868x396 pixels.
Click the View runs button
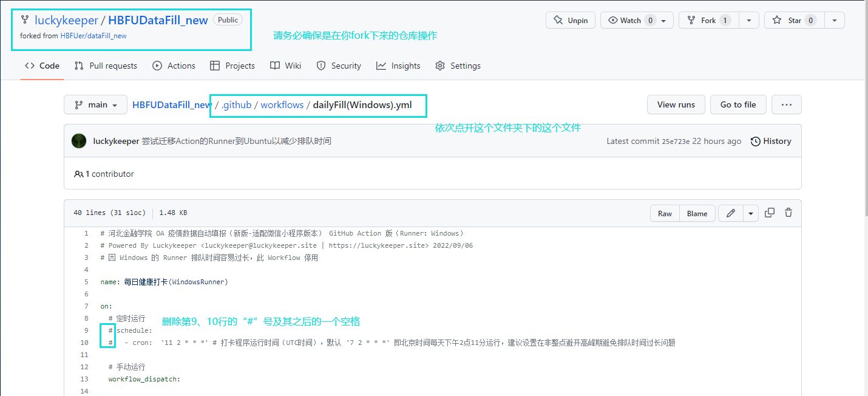[676, 104]
